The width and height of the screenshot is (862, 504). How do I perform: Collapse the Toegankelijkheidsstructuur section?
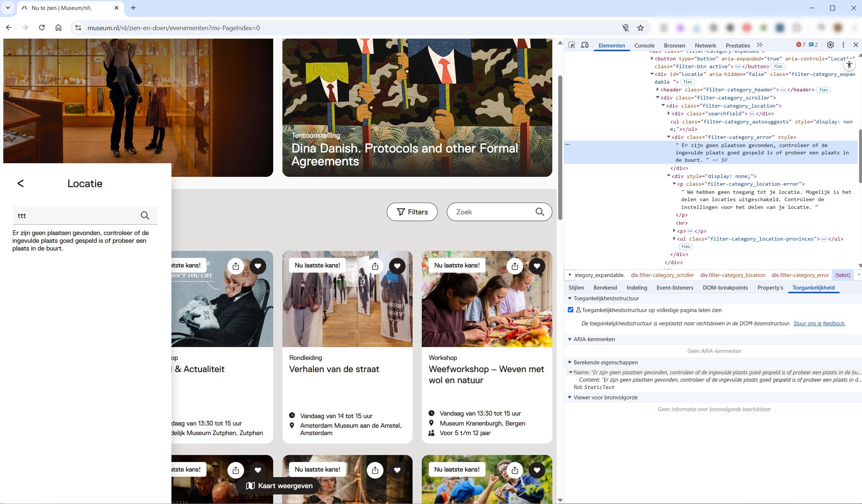570,298
